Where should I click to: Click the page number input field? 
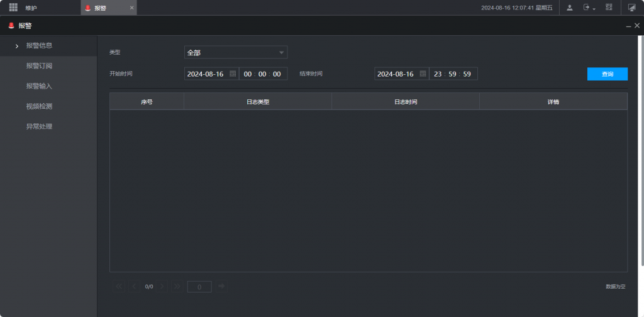click(x=199, y=287)
